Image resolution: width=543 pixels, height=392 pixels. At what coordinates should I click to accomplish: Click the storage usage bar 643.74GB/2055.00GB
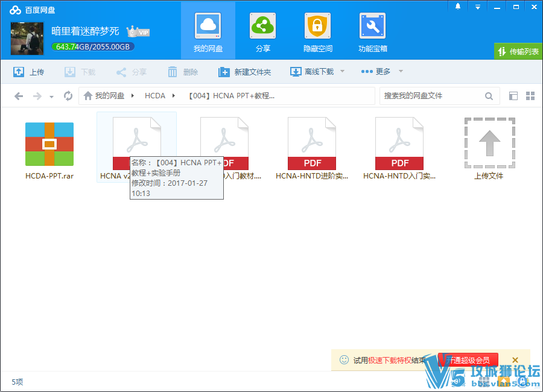coord(93,46)
